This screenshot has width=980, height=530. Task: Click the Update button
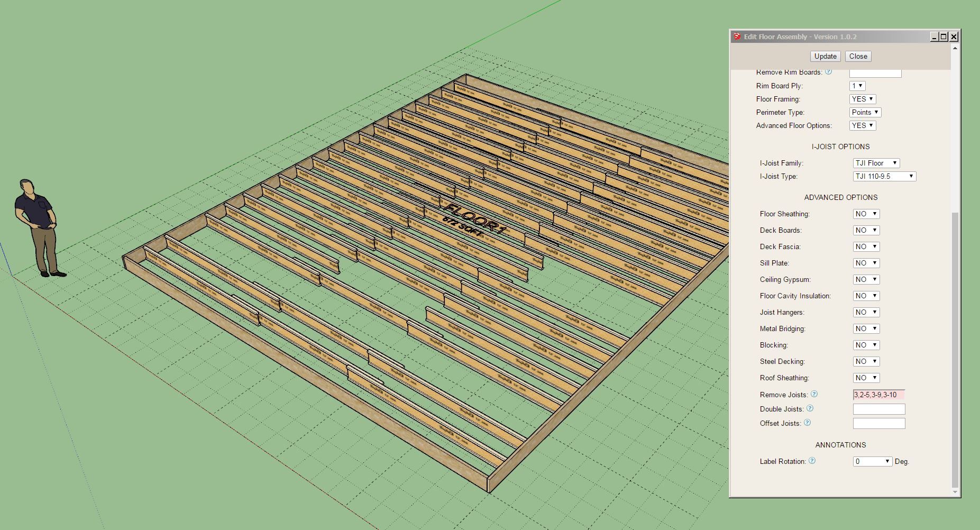pyautogui.click(x=825, y=56)
